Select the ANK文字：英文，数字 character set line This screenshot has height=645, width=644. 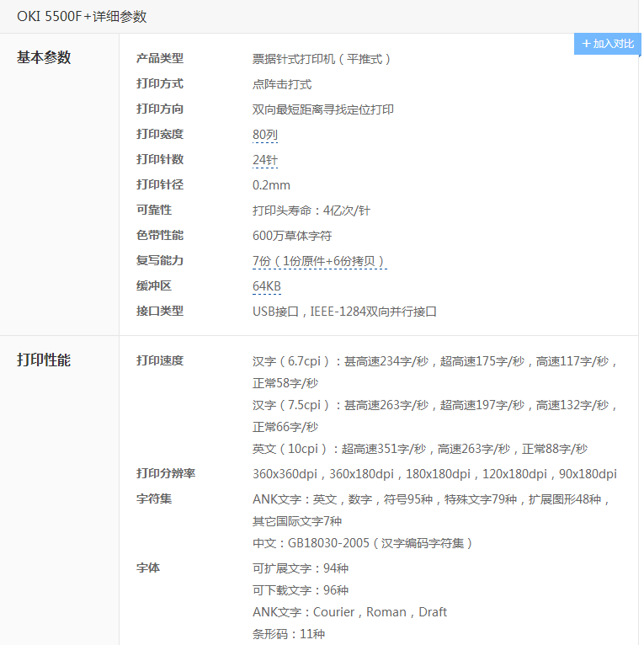[430, 499]
